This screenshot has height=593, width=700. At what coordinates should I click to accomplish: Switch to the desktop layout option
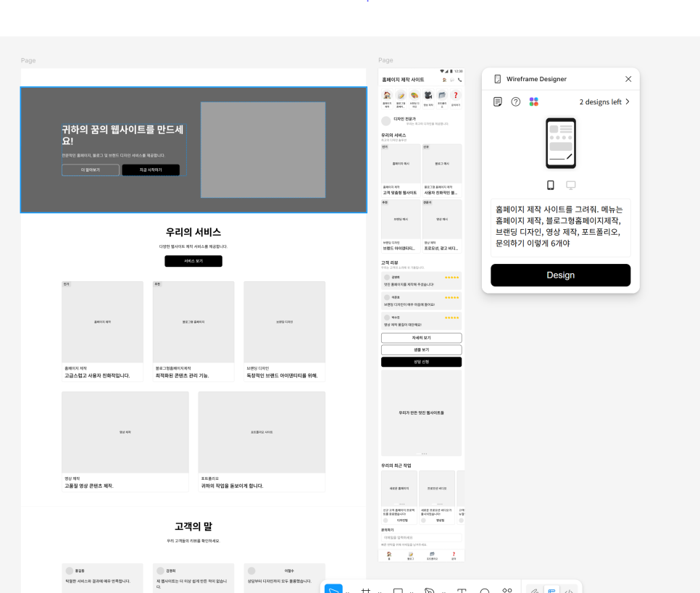[571, 185]
